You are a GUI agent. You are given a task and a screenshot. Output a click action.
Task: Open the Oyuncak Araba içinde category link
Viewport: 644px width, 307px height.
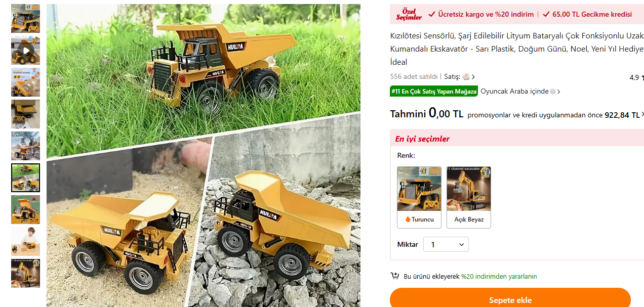pyautogui.click(x=514, y=92)
